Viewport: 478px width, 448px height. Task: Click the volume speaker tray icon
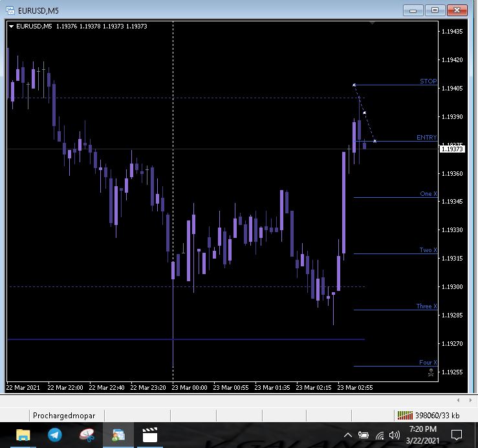coord(395,435)
